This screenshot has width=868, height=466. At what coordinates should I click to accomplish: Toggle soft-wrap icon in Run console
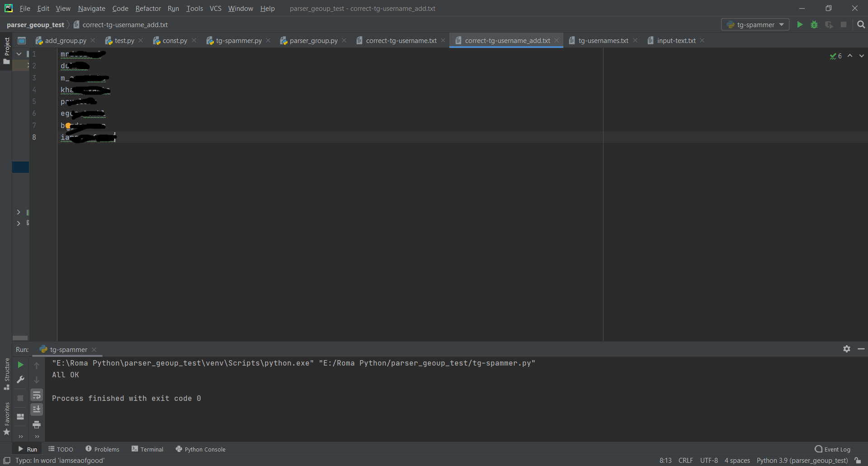click(x=37, y=395)
